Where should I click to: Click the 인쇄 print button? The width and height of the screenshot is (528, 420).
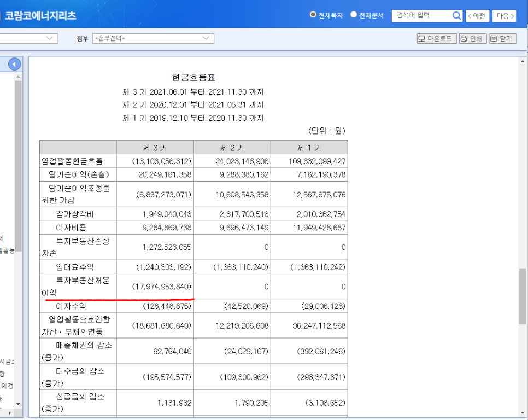(472, 39)
